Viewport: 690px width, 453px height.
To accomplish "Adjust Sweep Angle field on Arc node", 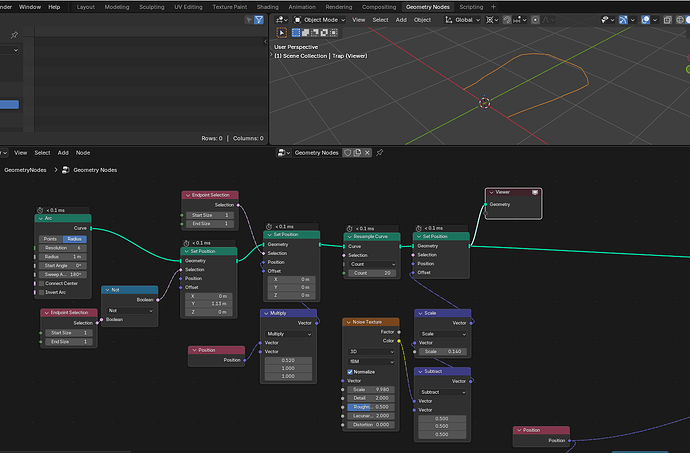I will (x=63, y=274).
